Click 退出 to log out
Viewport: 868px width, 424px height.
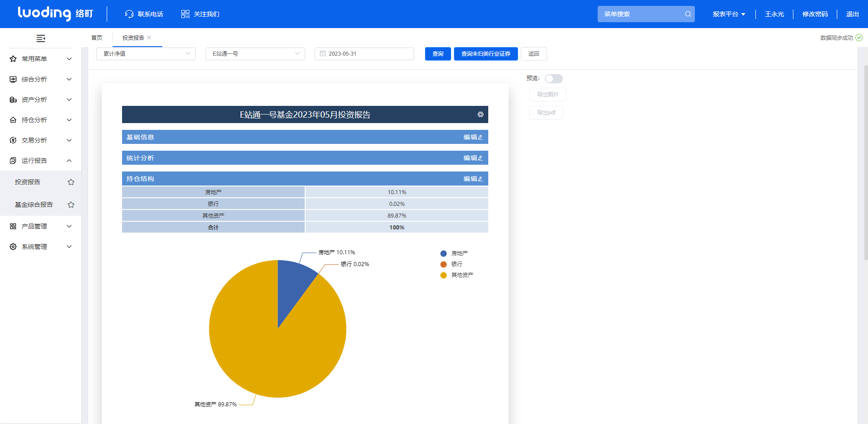[853, 14]
